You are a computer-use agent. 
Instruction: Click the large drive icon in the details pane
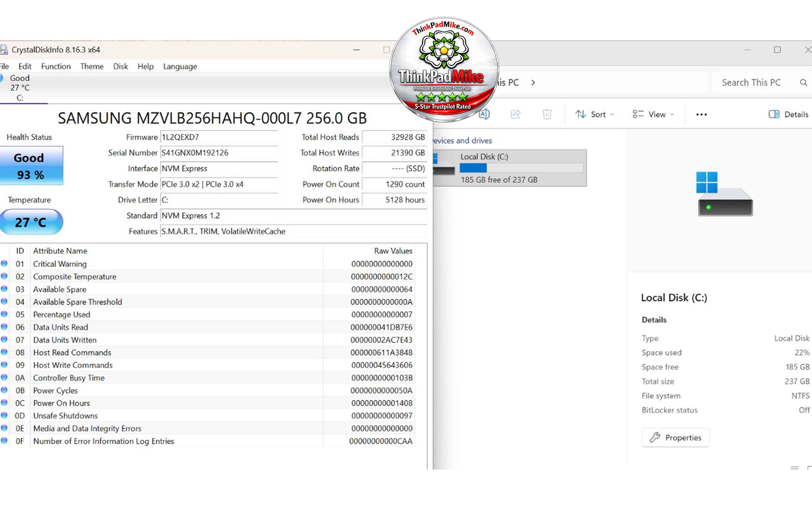click(725, 194)
